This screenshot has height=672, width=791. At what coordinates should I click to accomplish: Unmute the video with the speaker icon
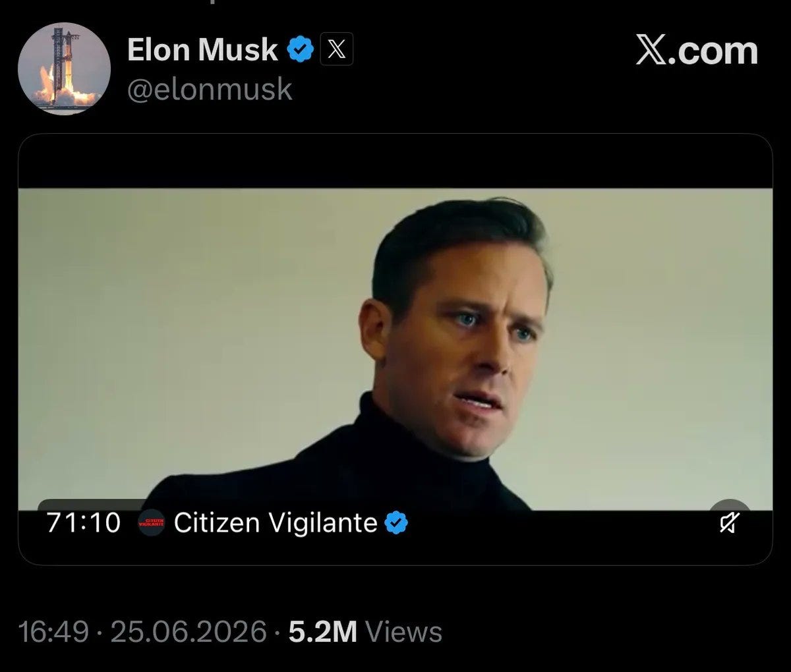pos(729,523)
